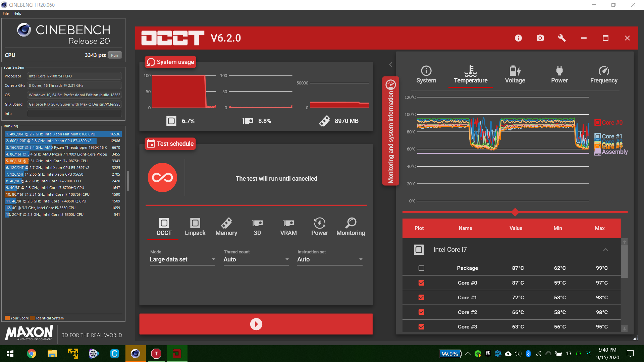The width and height of the screenshot is (644, 362).
Task: Open the Razer tray icon
Action: click(x=478, y=354)
